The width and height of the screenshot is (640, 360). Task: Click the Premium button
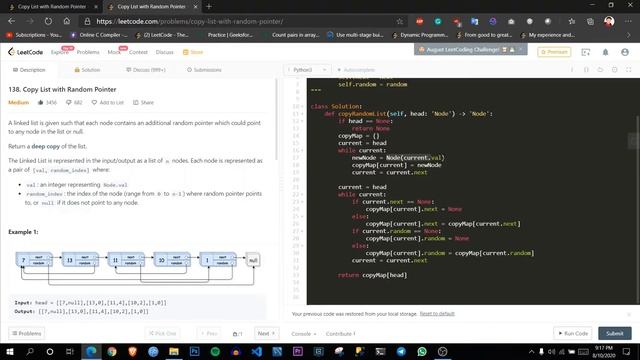(554, 52)
